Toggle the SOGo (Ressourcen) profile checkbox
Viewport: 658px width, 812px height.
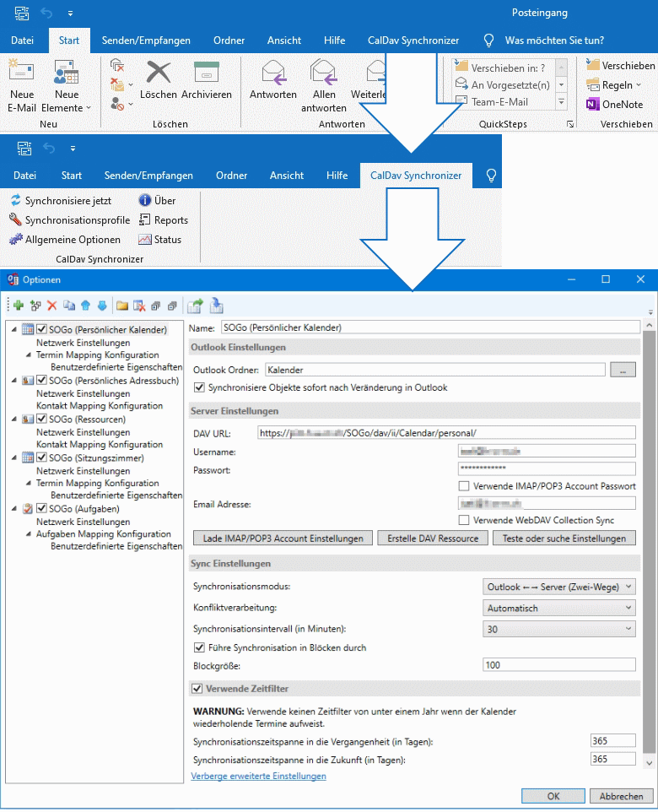click(x=42, y=419)
